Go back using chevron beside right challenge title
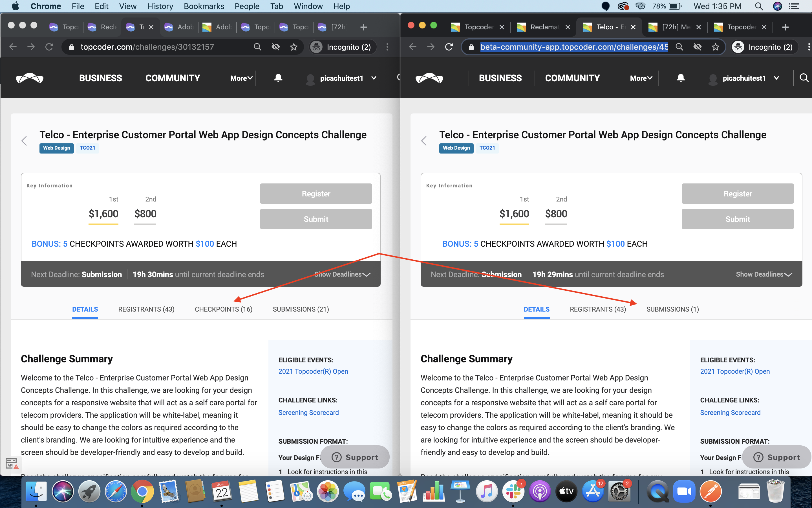The height and width of the screenshot is (508, 812). point(424,141)
